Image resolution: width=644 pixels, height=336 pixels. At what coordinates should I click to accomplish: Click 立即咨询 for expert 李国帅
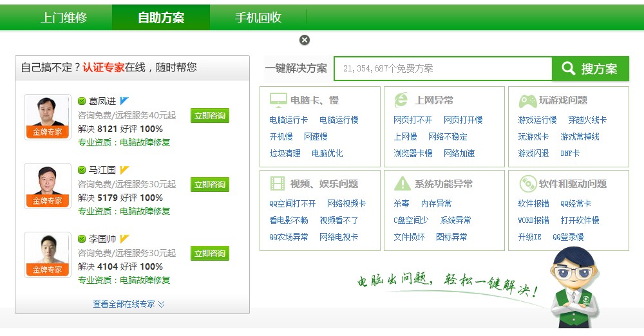(210, 254)
